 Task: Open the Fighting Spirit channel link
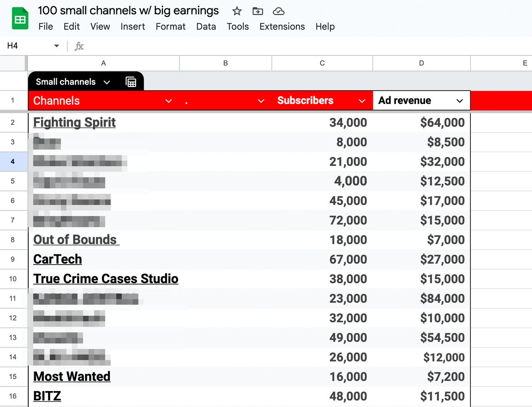(74, 122)
